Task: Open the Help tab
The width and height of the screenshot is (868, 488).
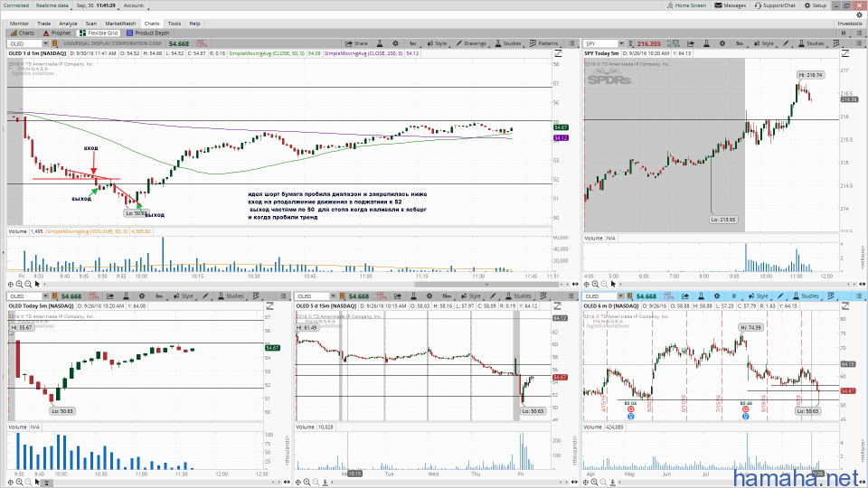Action: click(x=194, y=23)
